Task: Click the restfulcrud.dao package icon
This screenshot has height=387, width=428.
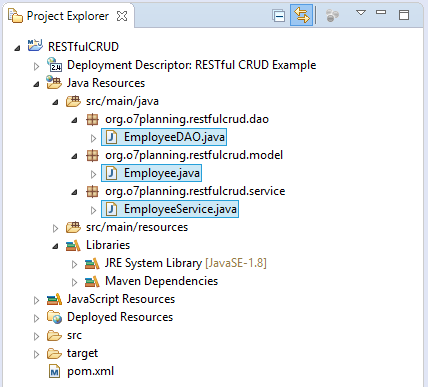Action: coord(92,119)
